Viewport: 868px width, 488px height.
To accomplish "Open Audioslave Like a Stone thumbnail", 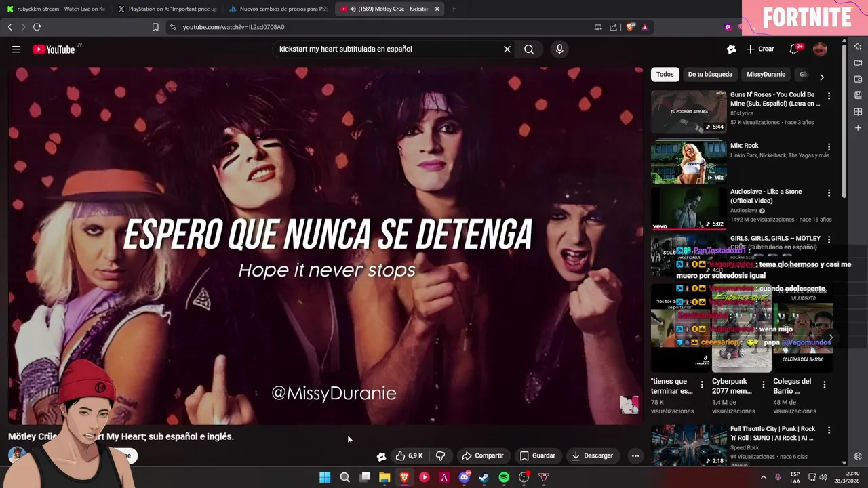I will (x=688, y=208).
